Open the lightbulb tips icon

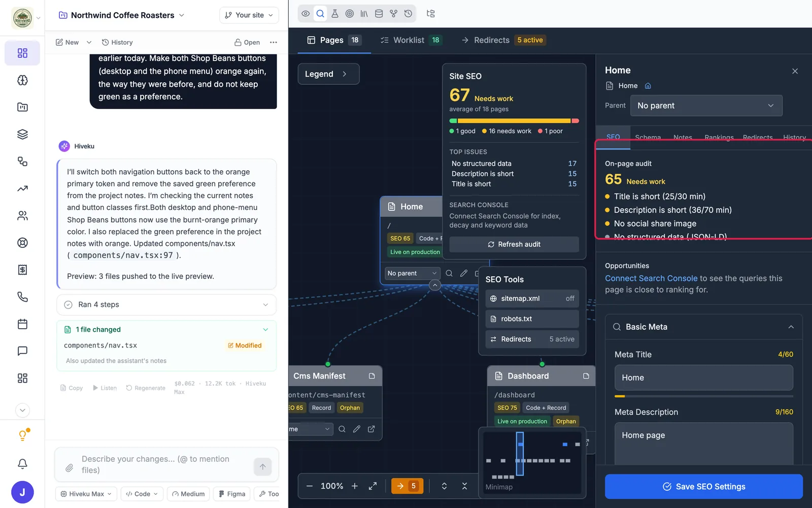[23, 435]
